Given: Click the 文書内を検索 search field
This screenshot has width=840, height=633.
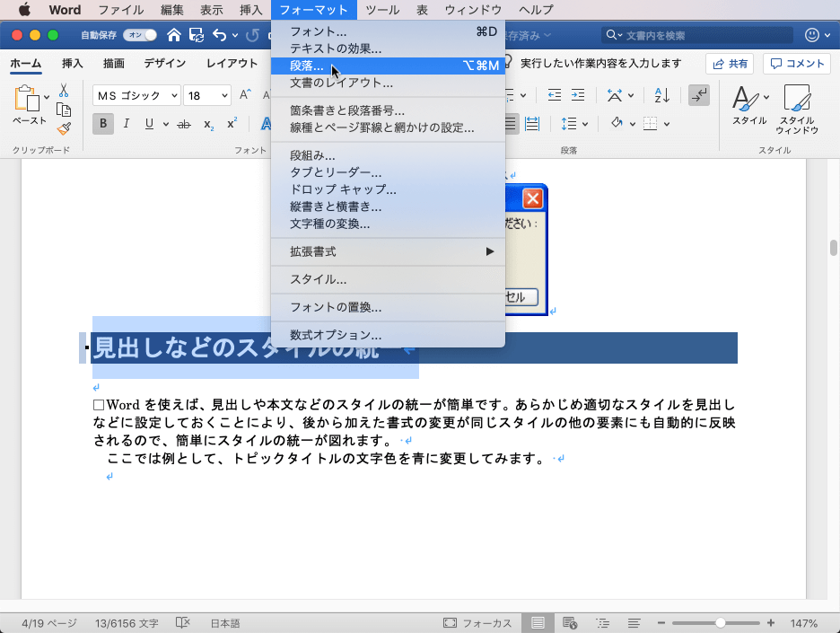Looking at the screenshot, I should [696, 35].
